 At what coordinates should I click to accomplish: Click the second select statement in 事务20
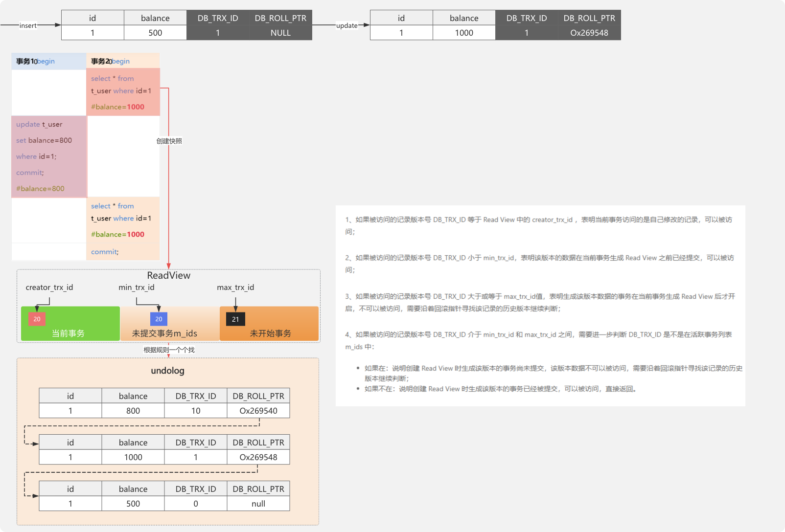[123, 220]
